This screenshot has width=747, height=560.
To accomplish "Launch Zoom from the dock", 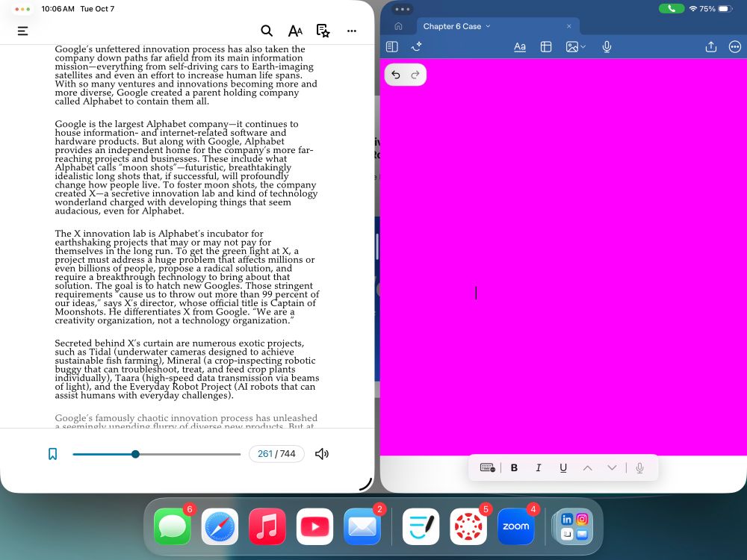I will [516, 526].
